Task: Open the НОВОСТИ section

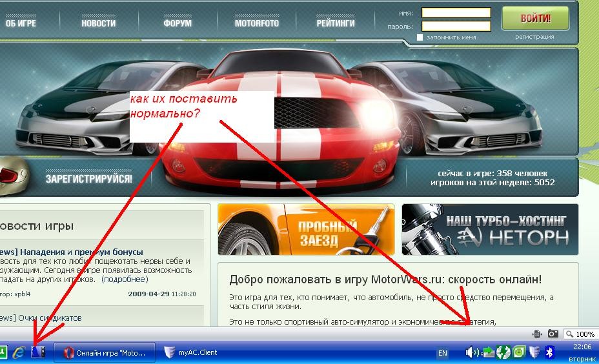Action: (99, 23)
